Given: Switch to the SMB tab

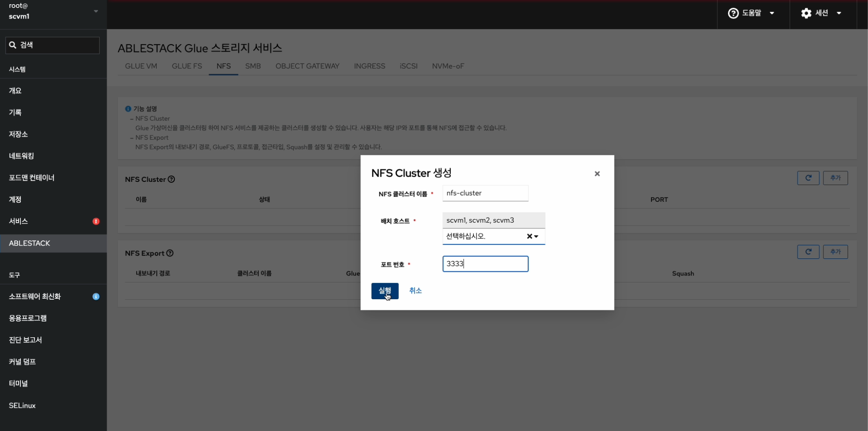Looking at the screenshot, I should [x=253, y=66].
